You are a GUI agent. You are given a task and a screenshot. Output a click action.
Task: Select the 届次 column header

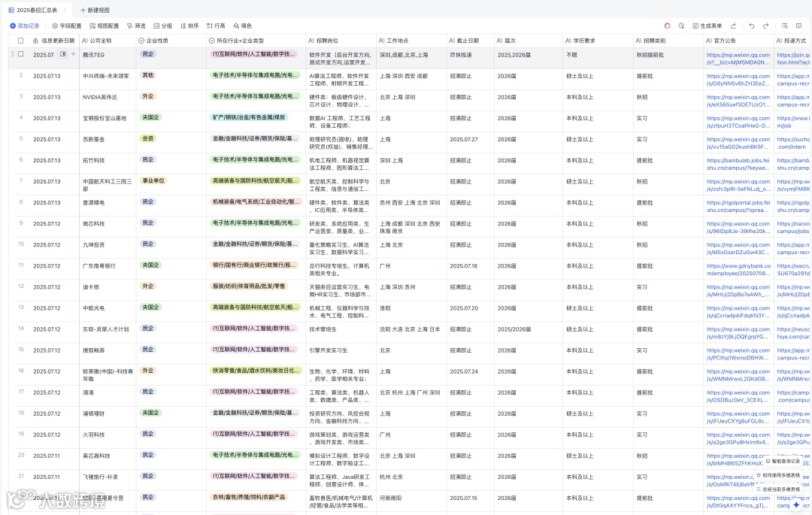(529, 41)
